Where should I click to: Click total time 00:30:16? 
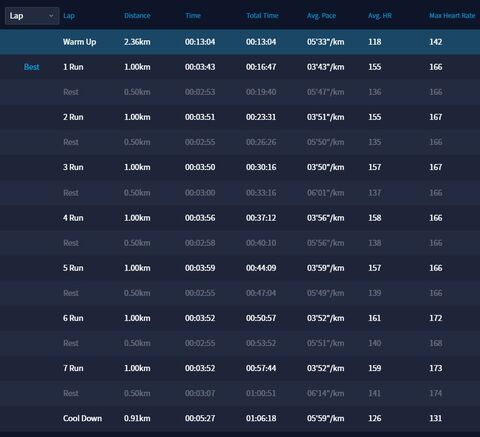[261, 167]
